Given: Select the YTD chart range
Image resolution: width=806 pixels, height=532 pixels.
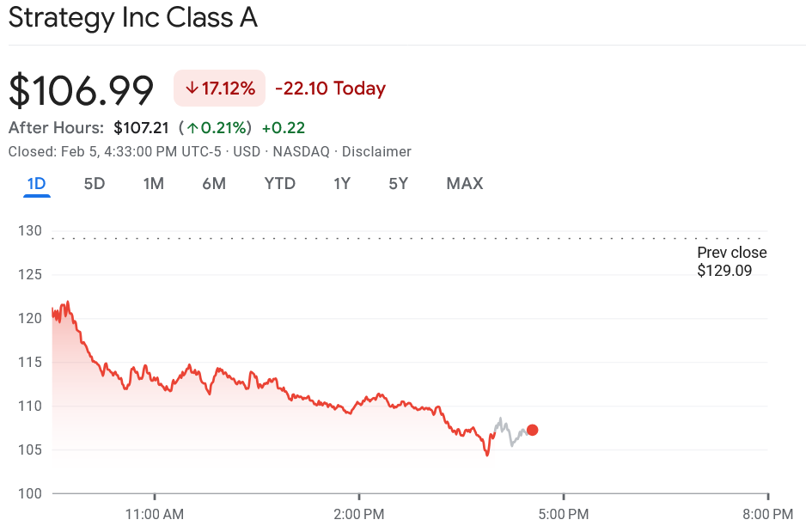Looking at the screenshot, I should [x=279, y=183].
